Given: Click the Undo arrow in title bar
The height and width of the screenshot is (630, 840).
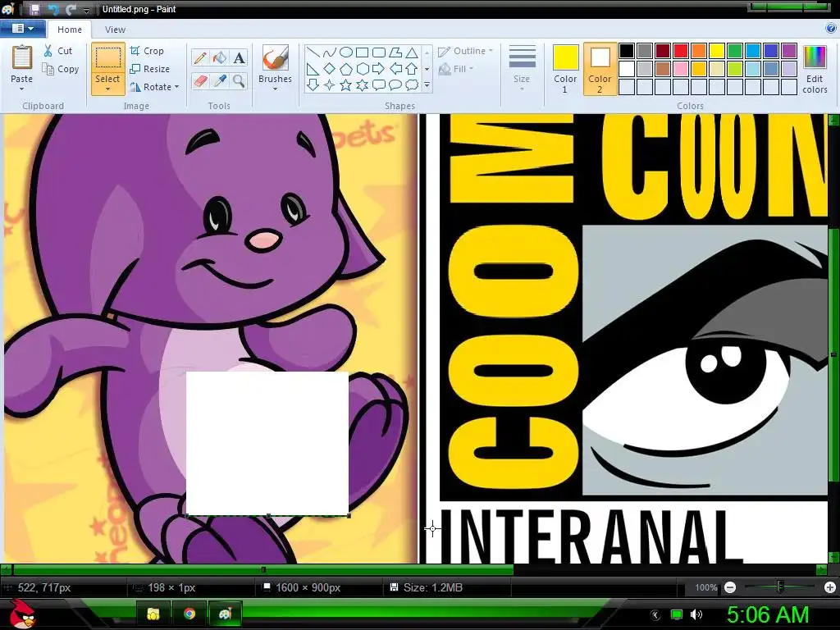Looking at the screenshot, I should coord(52,9).
